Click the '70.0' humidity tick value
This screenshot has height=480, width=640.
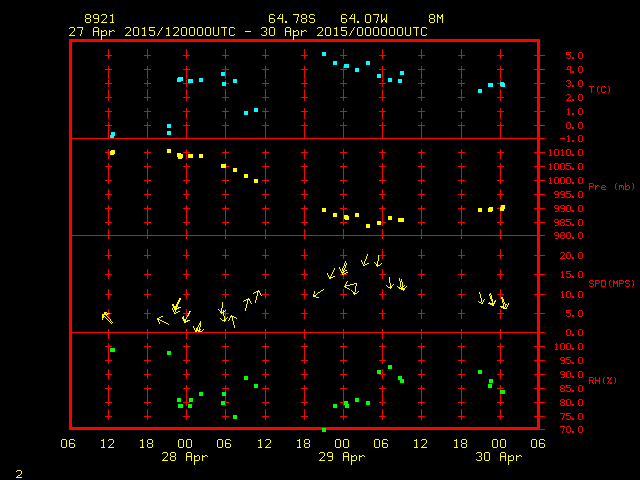pos(571,430)
